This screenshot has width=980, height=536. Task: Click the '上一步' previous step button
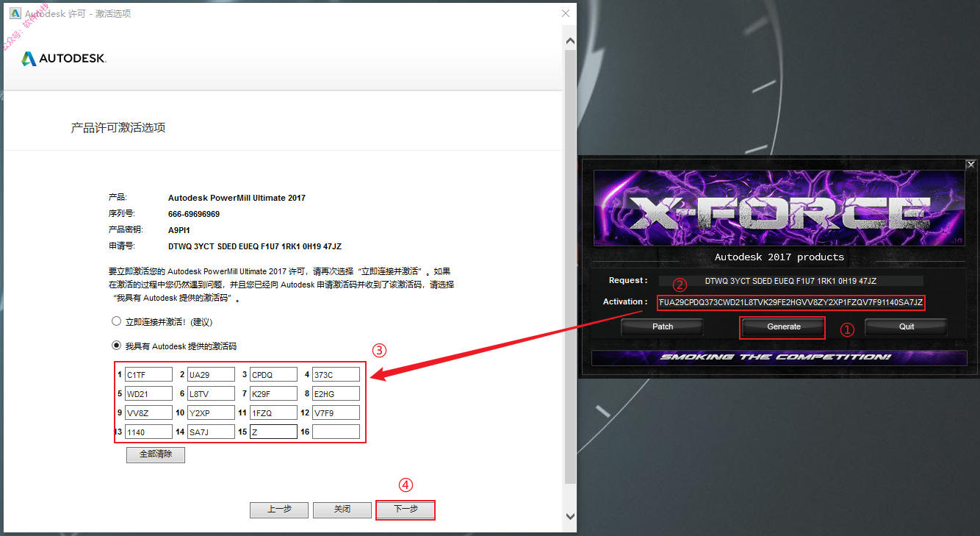(x=279, y=510)
